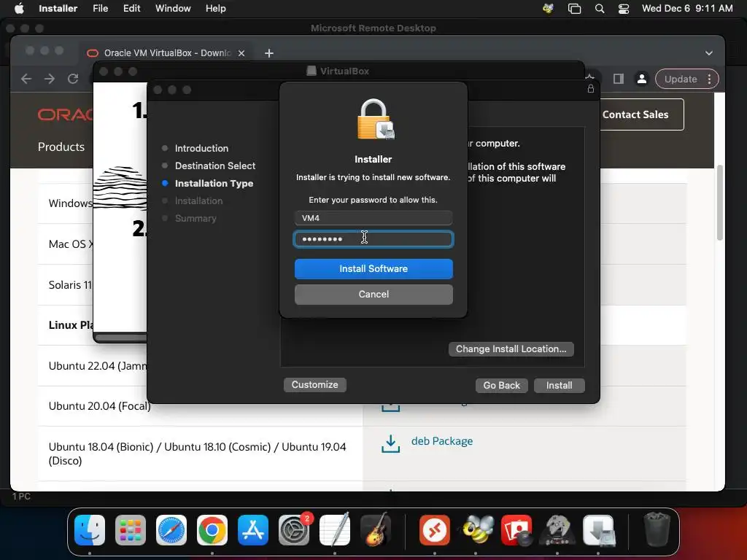Click Contact Sales on Oracle page
This screenshot has width=747, height=560.
(x=635, y=114)
